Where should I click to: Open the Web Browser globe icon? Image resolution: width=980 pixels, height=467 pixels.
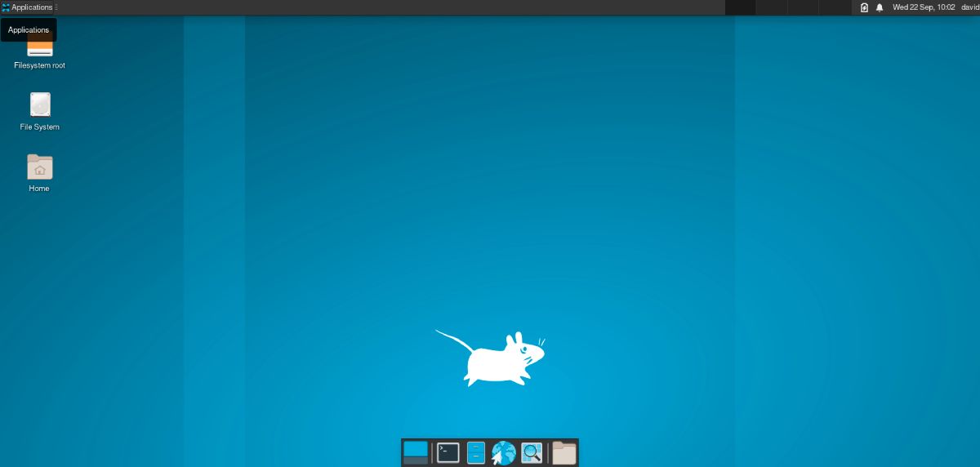pyautogui.click(x=503, y=452)
